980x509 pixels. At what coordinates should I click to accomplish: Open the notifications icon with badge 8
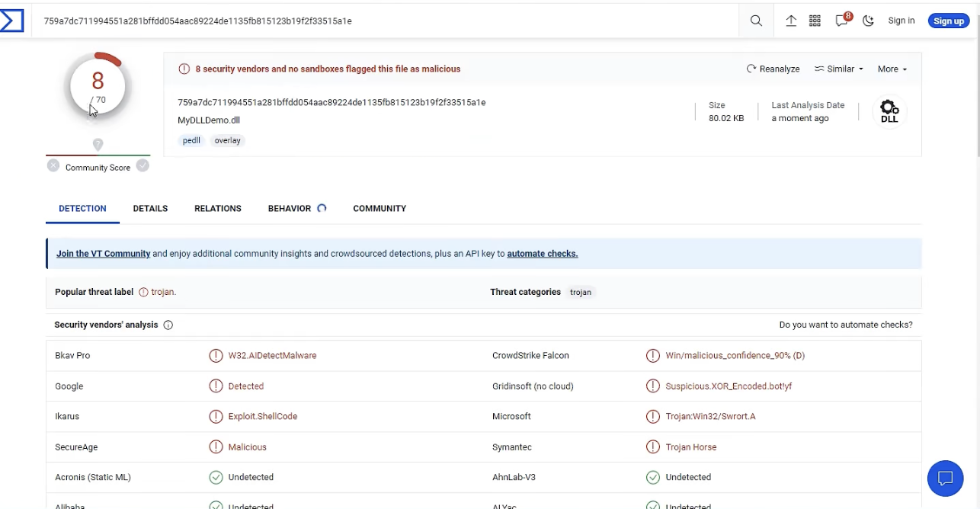coord(843,20)
